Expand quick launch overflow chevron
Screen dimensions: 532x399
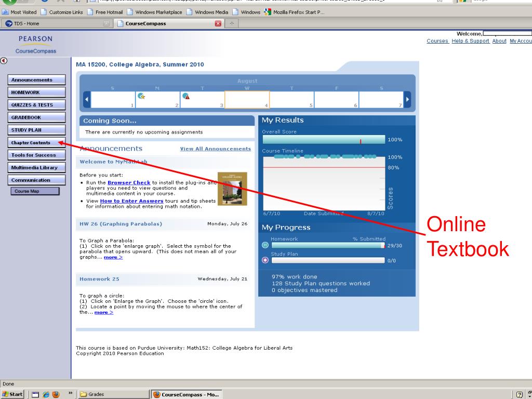(x=70, y=393)
